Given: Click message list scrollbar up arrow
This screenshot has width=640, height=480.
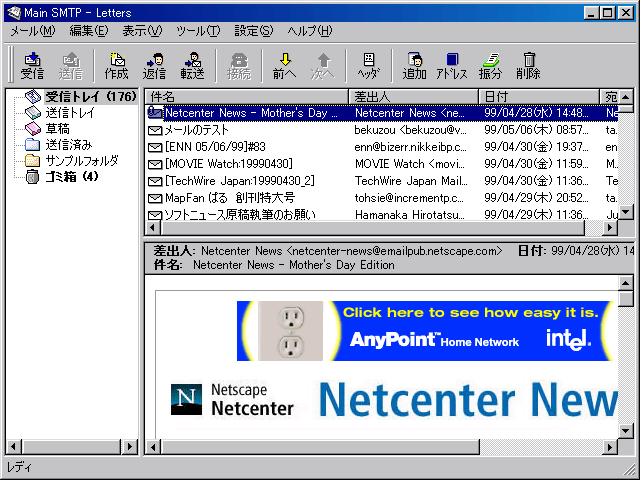Looking at the screenshot, I should 626,97.
